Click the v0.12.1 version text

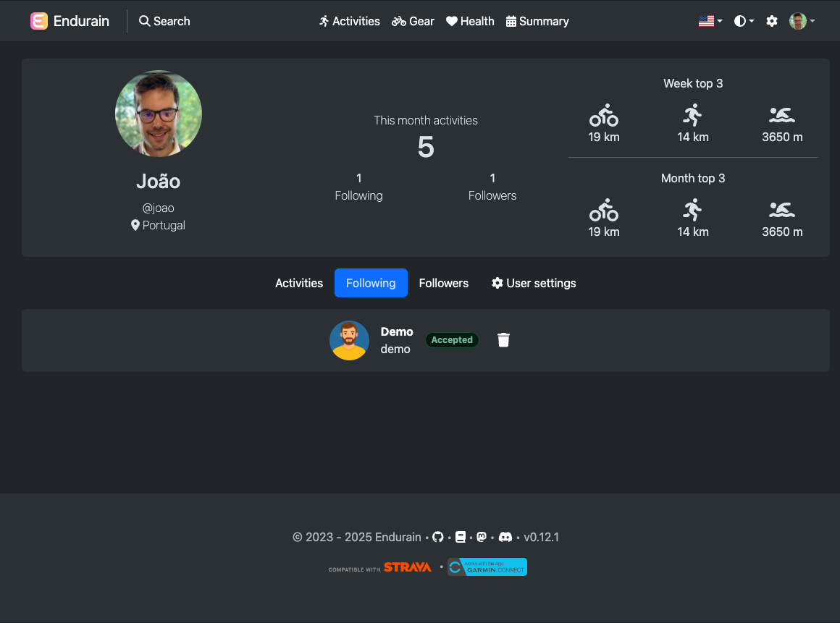click(x=541, y=537)
